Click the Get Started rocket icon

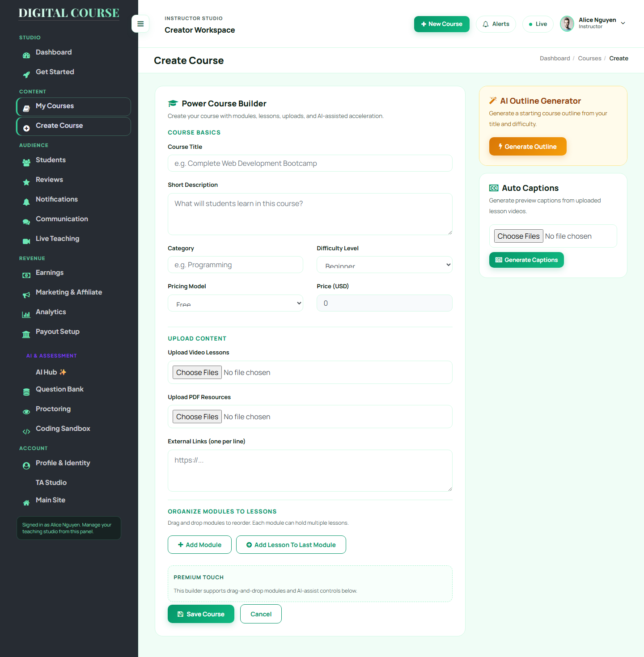click(26, 75)
